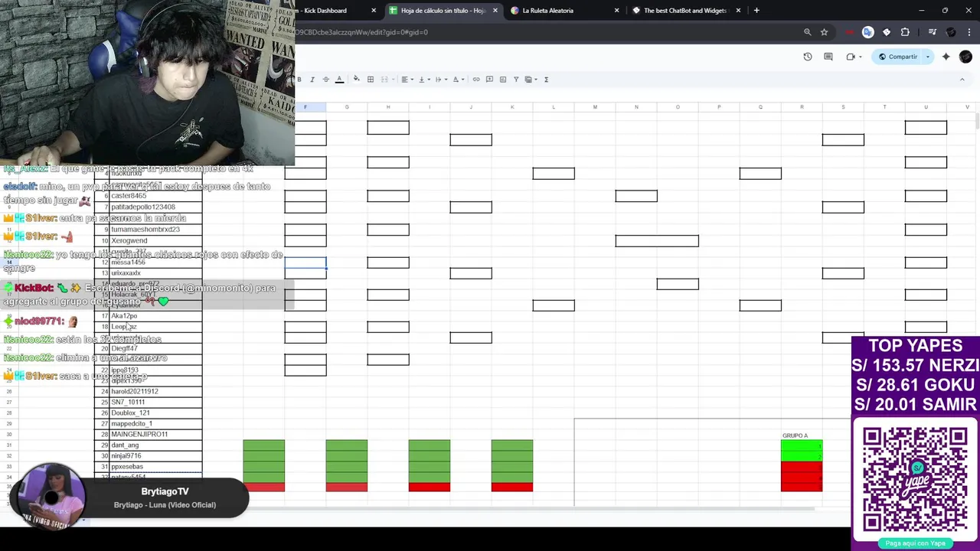
Task: Select the cell containing harold20211912
Action: [x=156, y=391]
